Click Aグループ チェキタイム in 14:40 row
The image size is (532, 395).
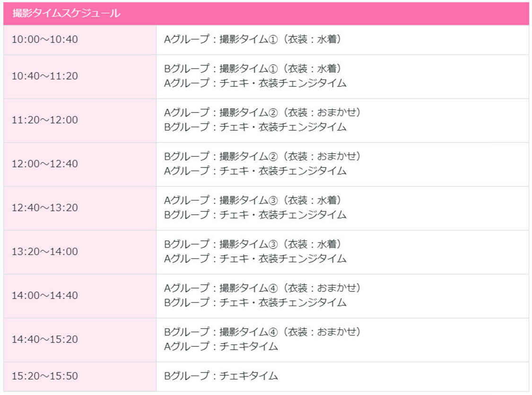(221, 347)
